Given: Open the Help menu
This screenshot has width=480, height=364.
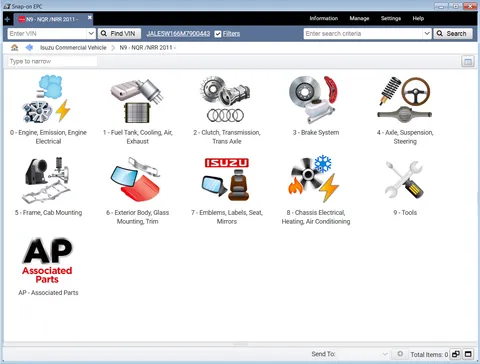Looking at the screenshot, I should (418, 18).
